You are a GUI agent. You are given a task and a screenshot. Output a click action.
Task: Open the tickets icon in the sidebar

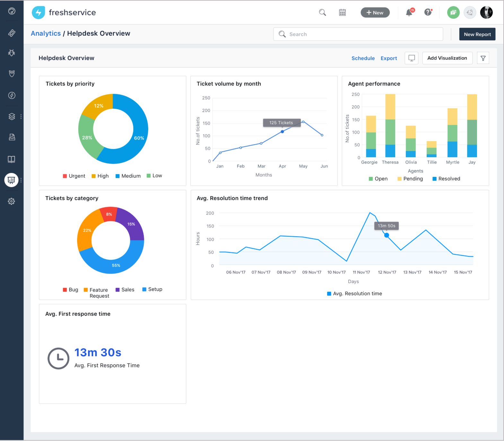click(x=12, y=33)
